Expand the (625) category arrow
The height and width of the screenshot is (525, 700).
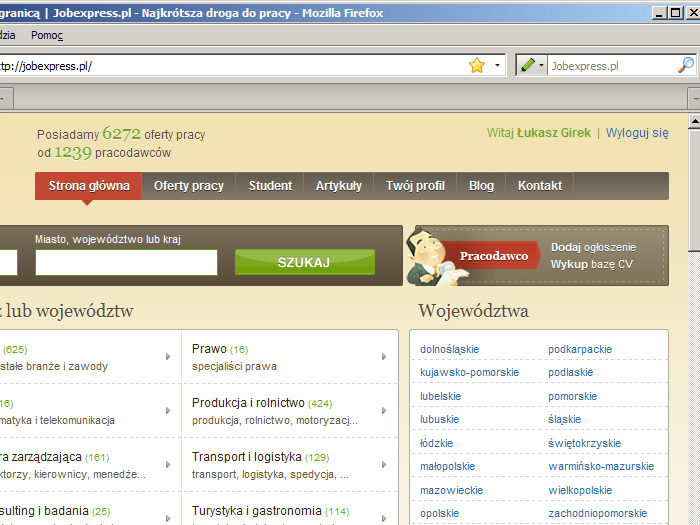coord(168,357)
